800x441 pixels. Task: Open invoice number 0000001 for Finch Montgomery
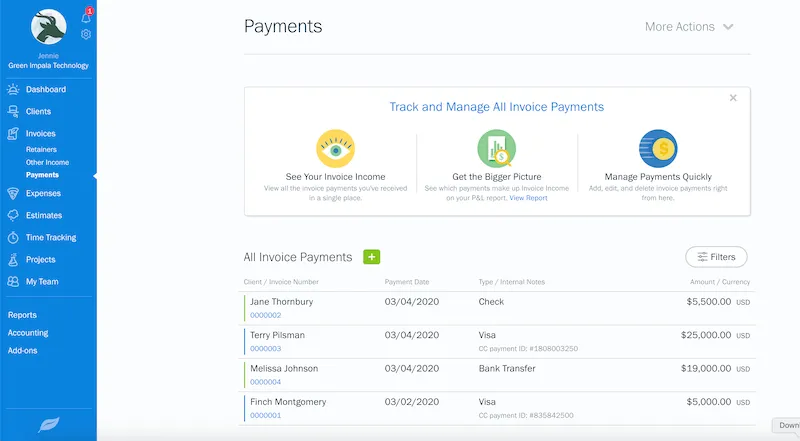tap(265, 415)
